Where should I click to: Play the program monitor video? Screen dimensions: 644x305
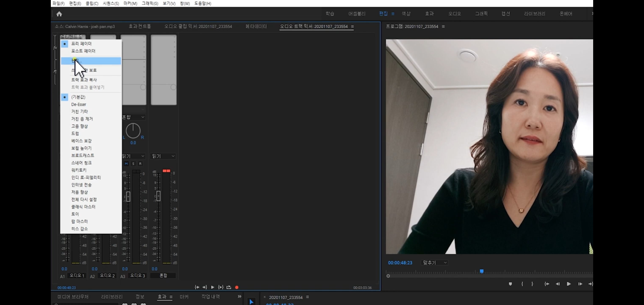coord(569,284)
